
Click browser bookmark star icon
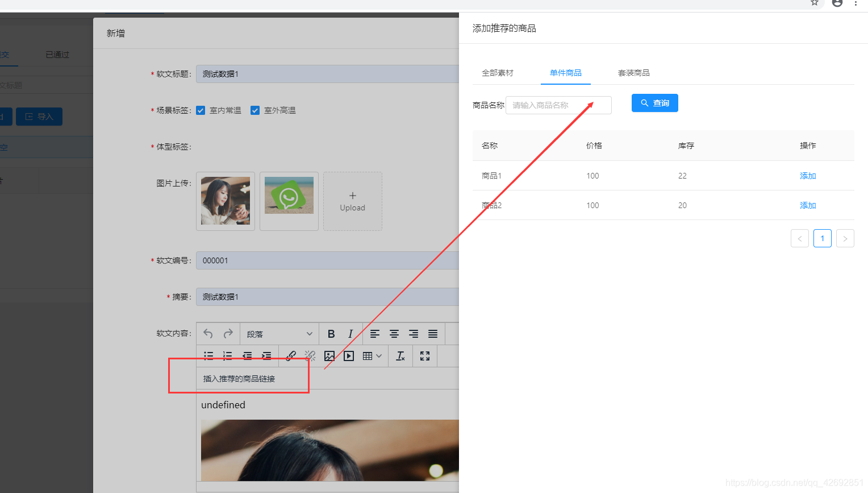click(815, 3)
